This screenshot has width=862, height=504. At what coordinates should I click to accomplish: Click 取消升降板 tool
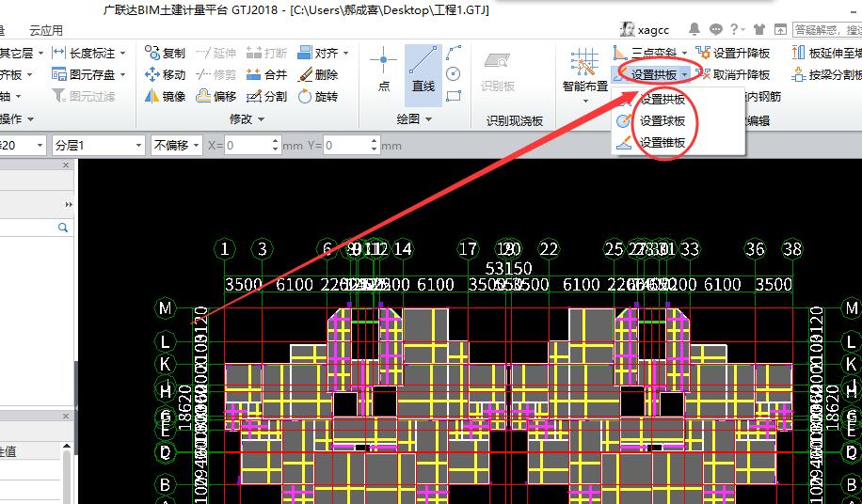point(733,74)
